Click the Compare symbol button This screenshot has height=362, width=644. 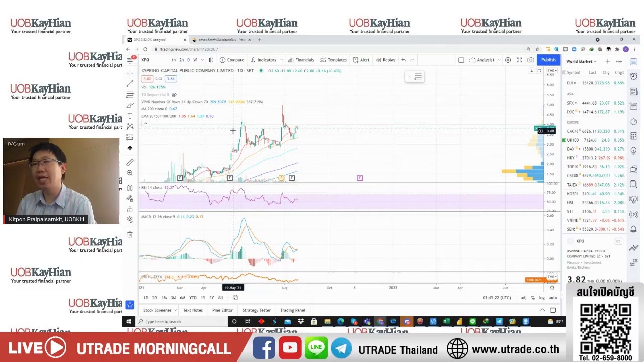pyautogui.click(x=232, y=60)
